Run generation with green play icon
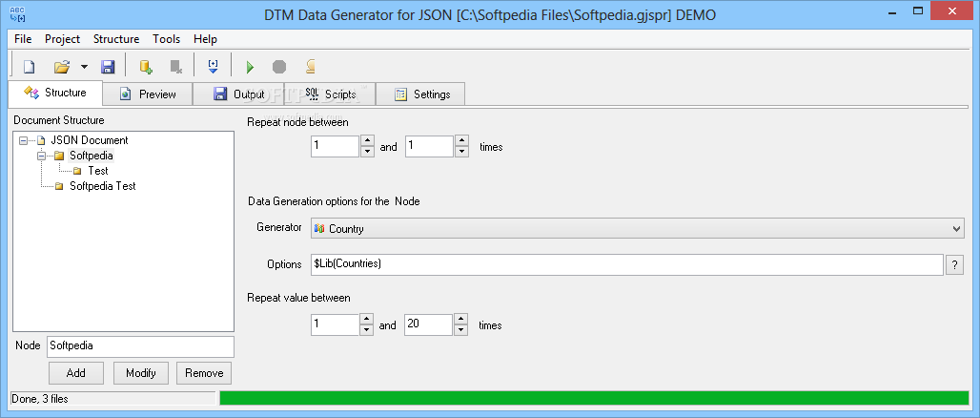The height and width of the screenshot is (418, 980). point(250,67)
